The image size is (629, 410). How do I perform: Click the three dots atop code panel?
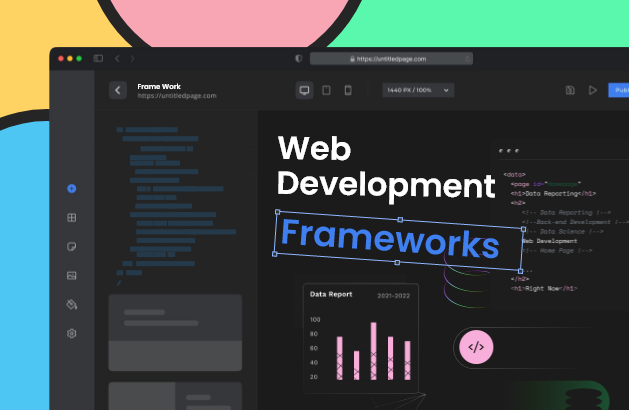coord(509,151)
